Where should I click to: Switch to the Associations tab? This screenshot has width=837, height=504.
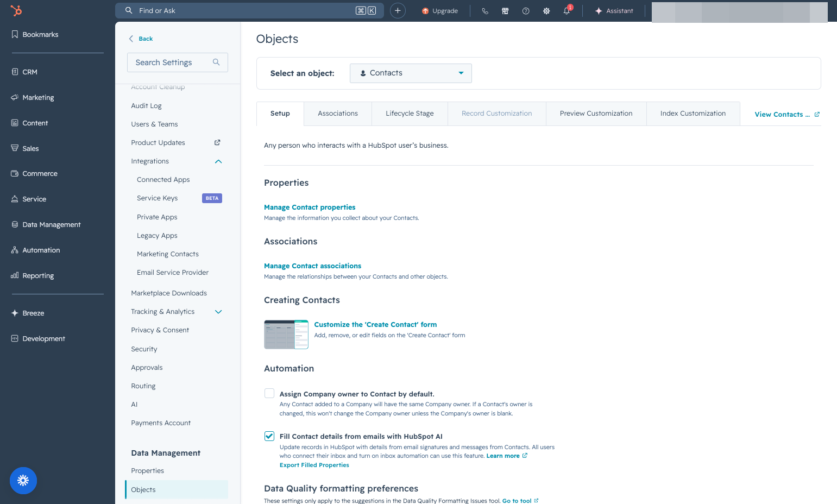point(338,114)
